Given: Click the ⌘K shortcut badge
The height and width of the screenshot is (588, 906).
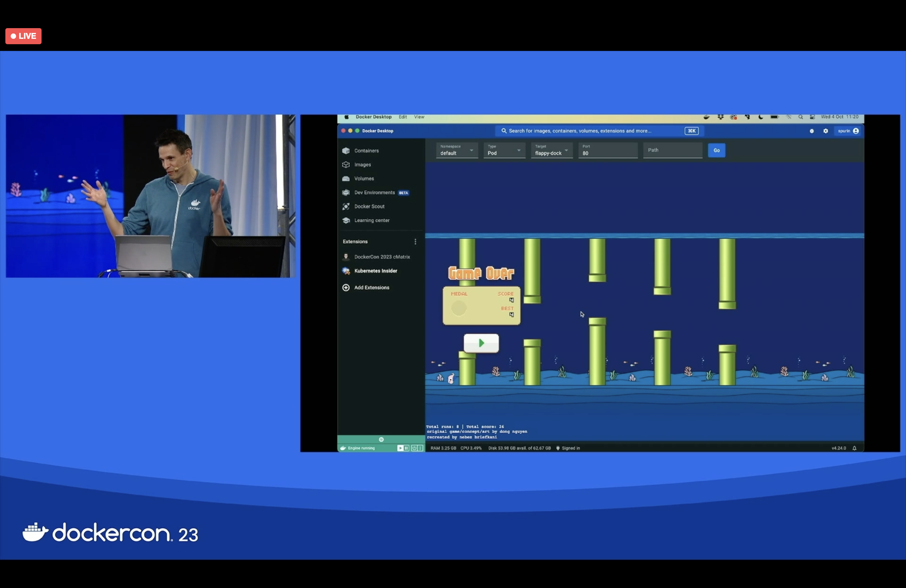Looking at the screenshot, I should point(691,131).
